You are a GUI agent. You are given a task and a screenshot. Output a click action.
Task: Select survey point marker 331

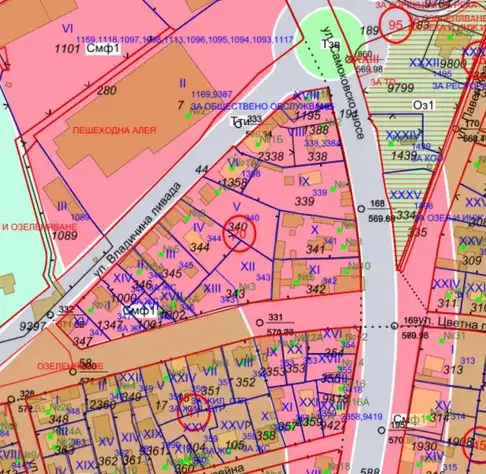pyautogui.click(x=260, y=322)
